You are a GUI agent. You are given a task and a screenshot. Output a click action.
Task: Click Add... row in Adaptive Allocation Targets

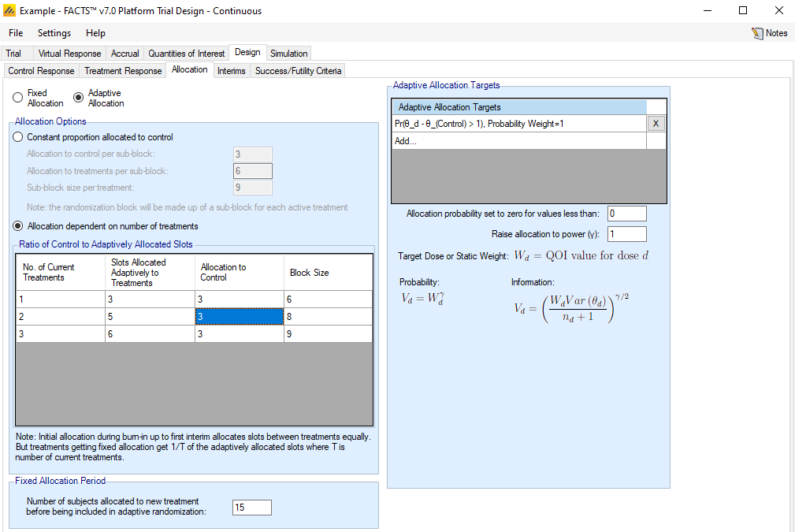tap(518, 141)
